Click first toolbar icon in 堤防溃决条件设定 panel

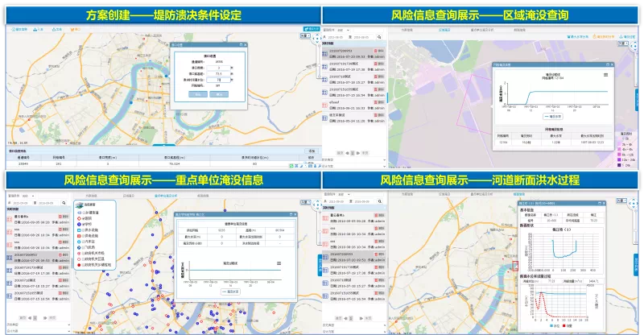[13, 30]
